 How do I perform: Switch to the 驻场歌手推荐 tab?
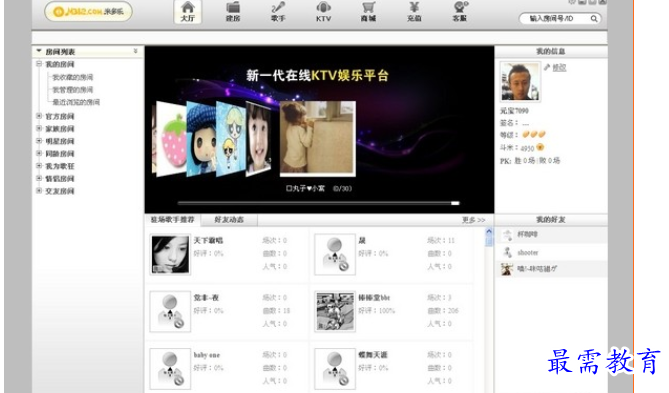coord(172,219)
